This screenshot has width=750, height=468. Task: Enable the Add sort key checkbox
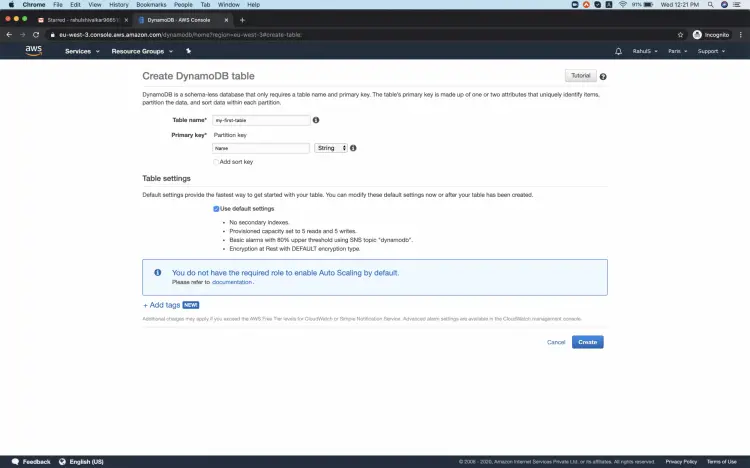[216, 161]
